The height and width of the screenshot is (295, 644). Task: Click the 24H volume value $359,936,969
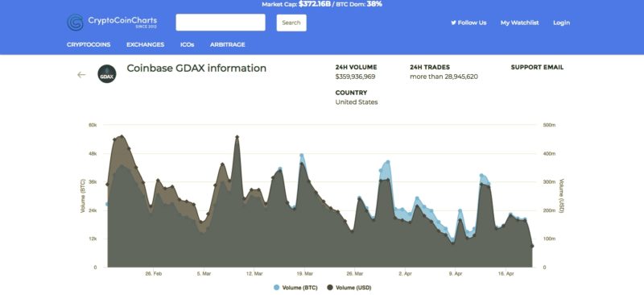(355, 77)
